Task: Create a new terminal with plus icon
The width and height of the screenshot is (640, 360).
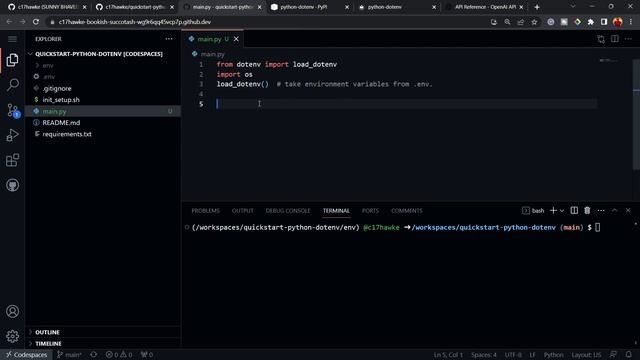Action: pyautogui.click(x=553, y=210)
